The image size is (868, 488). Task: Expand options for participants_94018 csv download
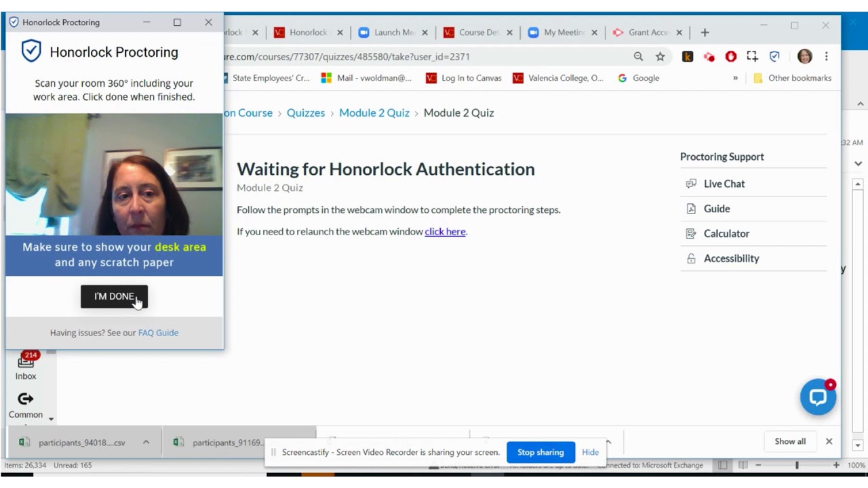[x=146, y=442]
